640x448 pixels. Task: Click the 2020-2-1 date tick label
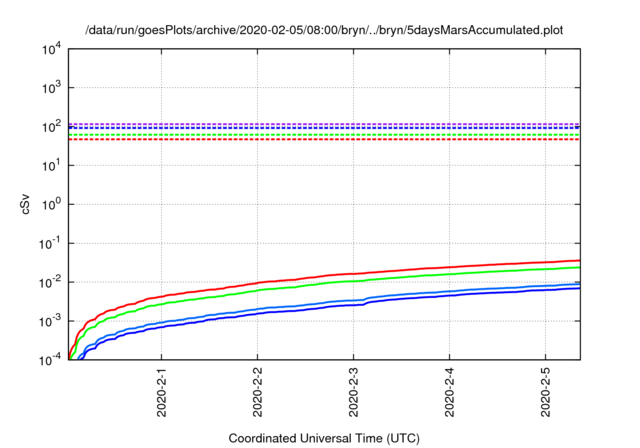(x=162, y=392)
